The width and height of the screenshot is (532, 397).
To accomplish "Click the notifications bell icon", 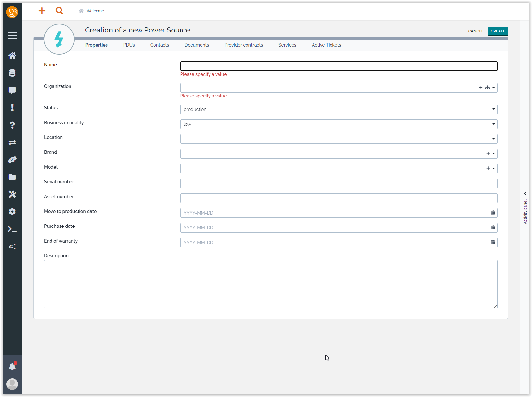I will tap(12, 366).
